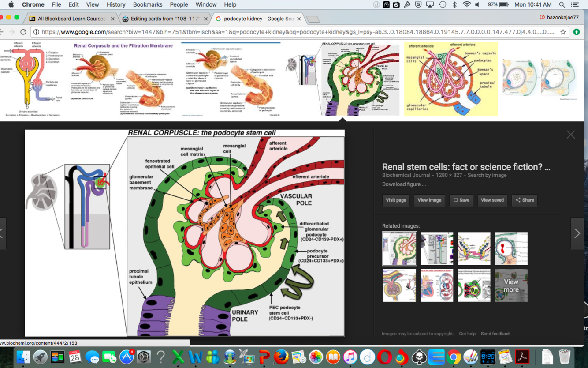Switch to All Blackboard Learn Courses tab

[71, 19]
